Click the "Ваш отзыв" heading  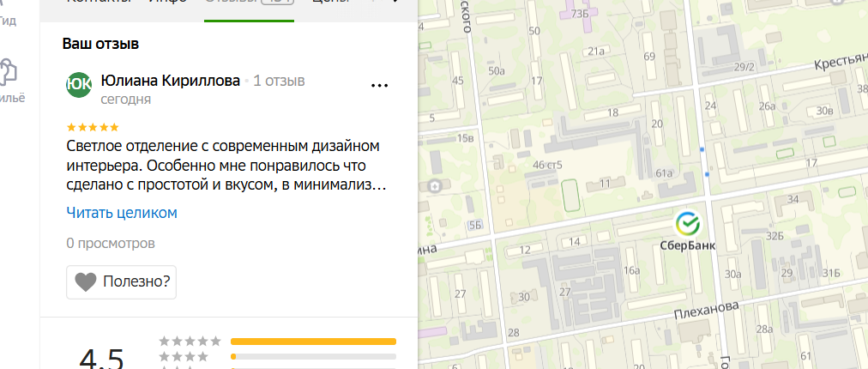click(100, 45)
